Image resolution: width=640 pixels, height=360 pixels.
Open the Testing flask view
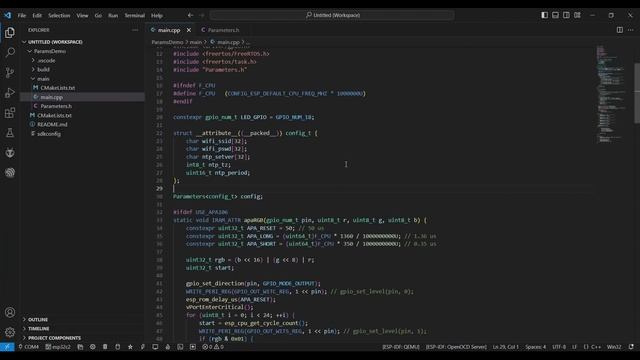10,133
